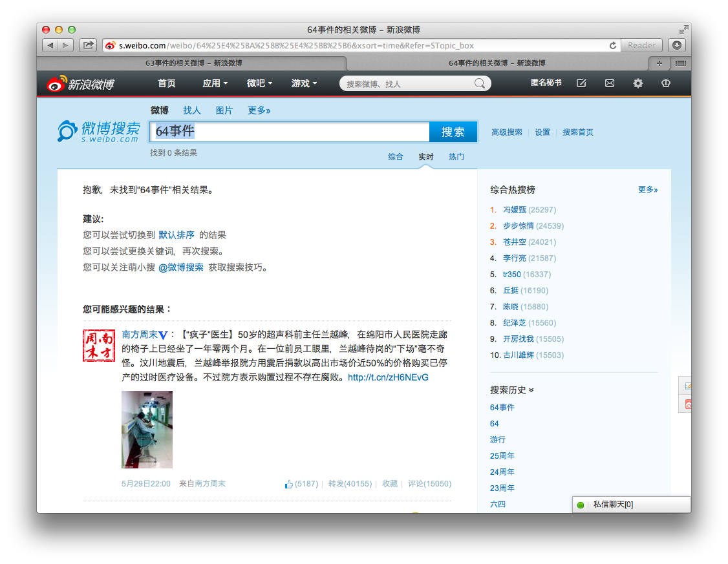Select the 图片 search category
Viewport: 728px width, 564px height.
coord(224,110)
